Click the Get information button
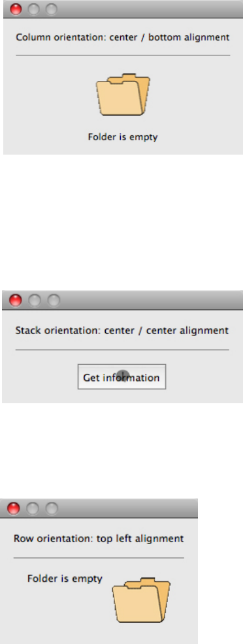This screenshot has height=644, width=243. pyautogui.click(x=121, y=376)
